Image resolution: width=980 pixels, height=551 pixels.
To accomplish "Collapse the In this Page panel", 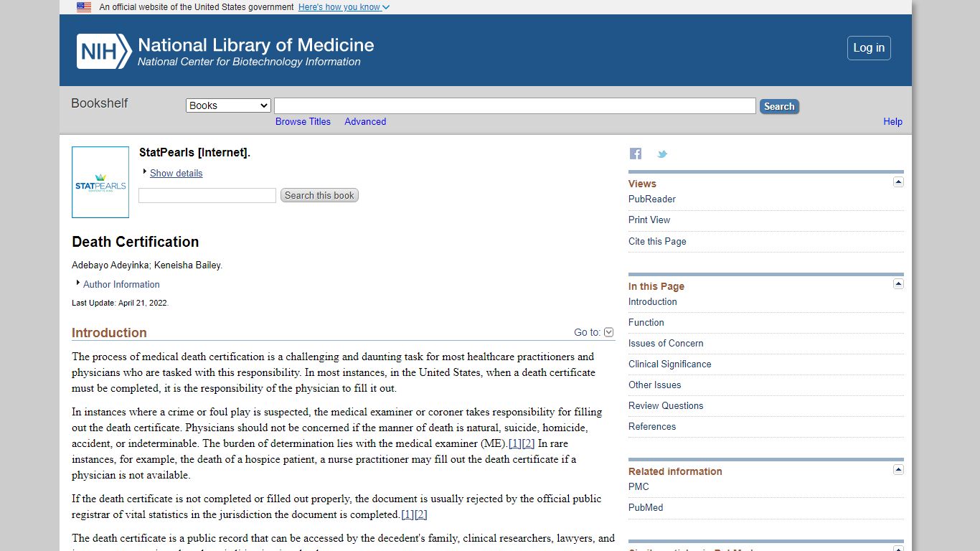I will point(898,284).
